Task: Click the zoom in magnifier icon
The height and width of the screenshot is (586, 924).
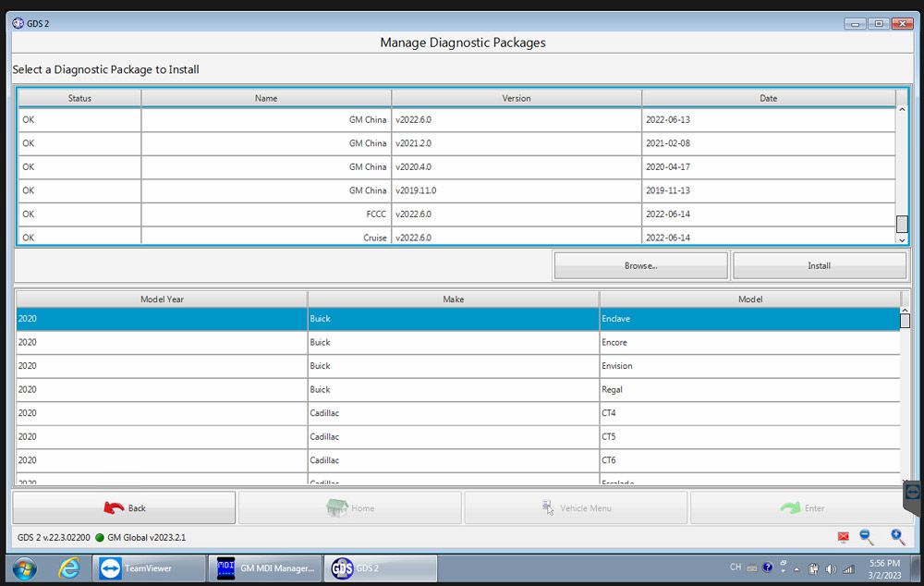Action: pos(897,537)
